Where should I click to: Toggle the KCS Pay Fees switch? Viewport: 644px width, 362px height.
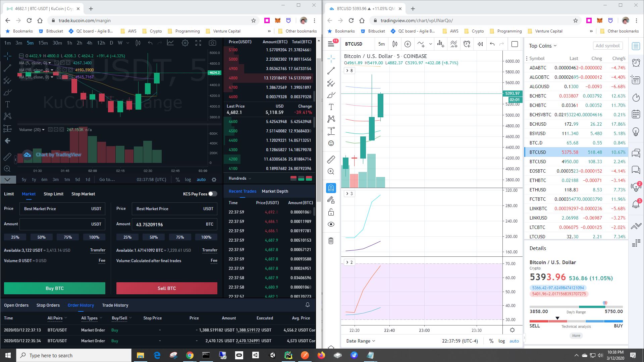tap(213, 194)
